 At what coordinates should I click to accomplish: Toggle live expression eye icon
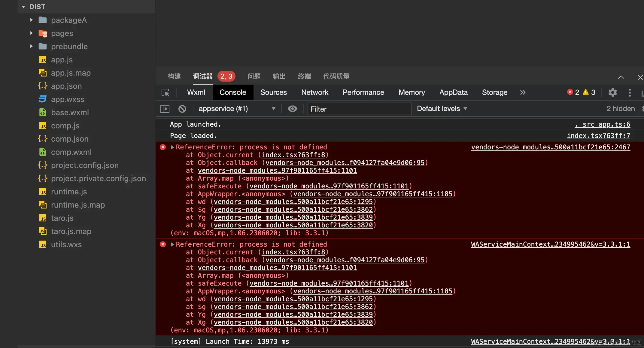click(292, 109)
